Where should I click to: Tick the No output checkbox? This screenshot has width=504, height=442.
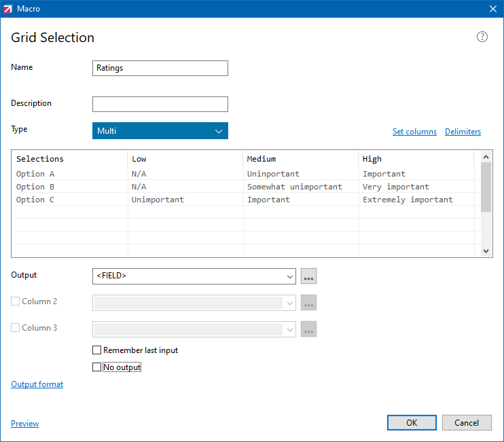96,368
